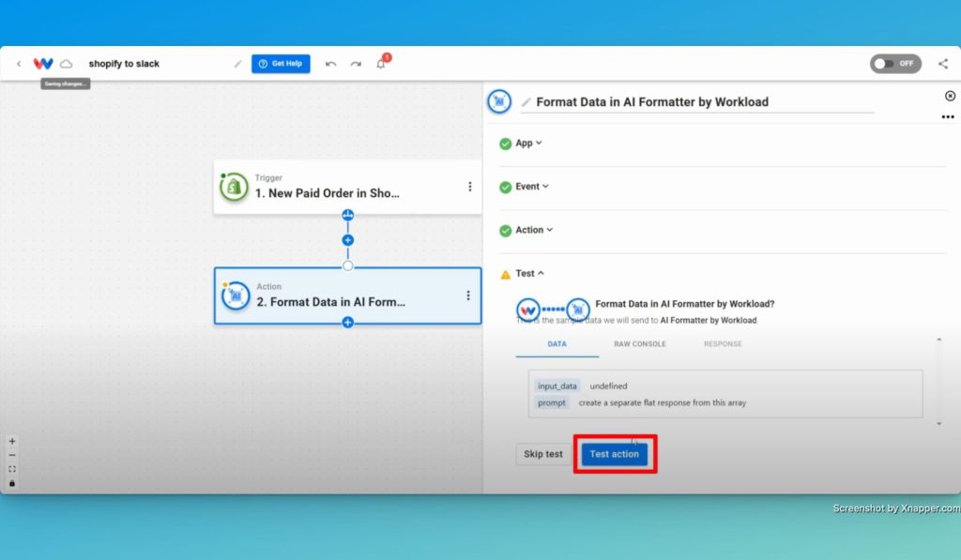This screenshot has width=961, height=560.
Task: Add a step after Format Data action
Action: 347,323
